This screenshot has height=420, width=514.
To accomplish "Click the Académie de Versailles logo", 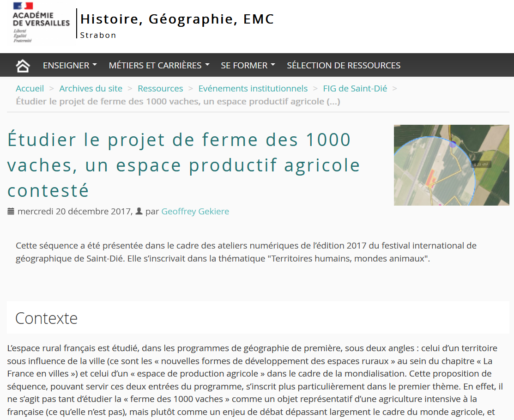I will (41, 23).
